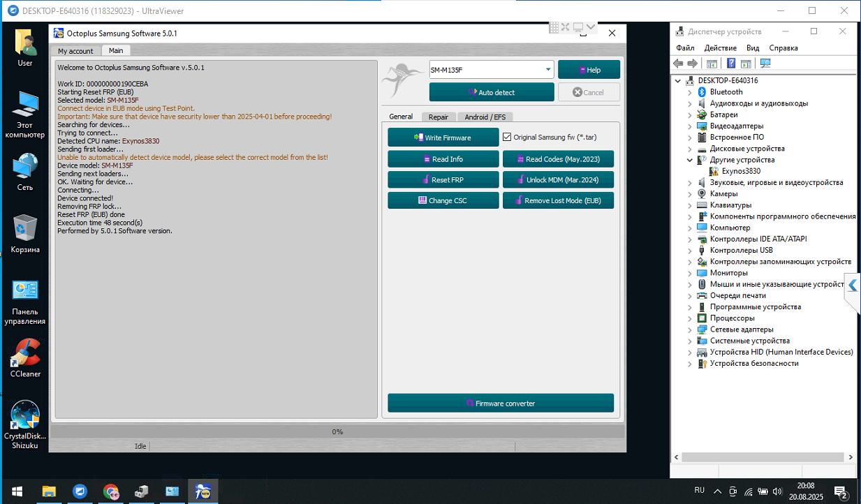Select the User folder desktop icon
The width and height of the screenshot is (861, 504).
25,48
